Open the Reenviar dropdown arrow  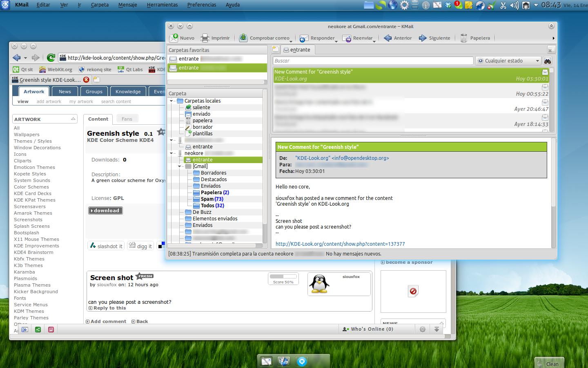(374, 41)
